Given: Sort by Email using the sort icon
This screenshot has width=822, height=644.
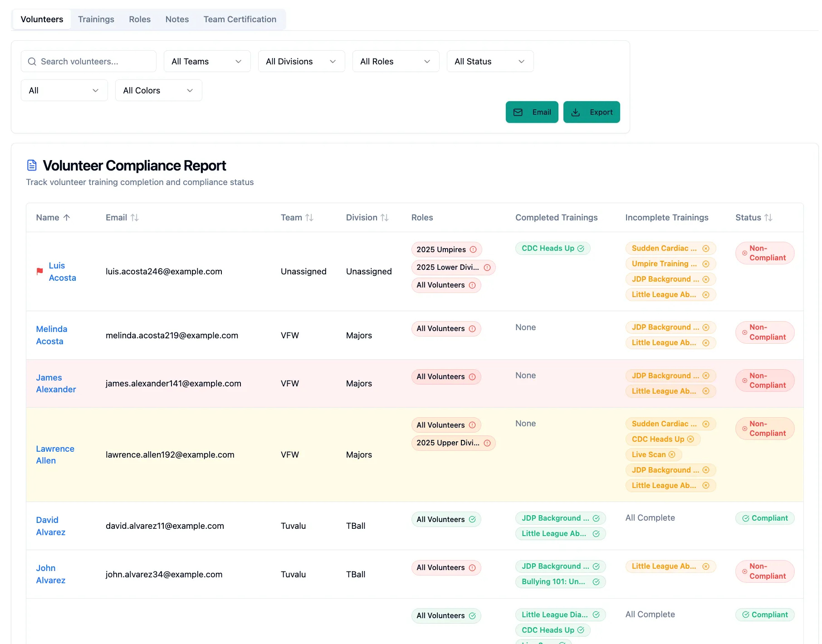Looking at the screenshot, I should click(135, 218).
